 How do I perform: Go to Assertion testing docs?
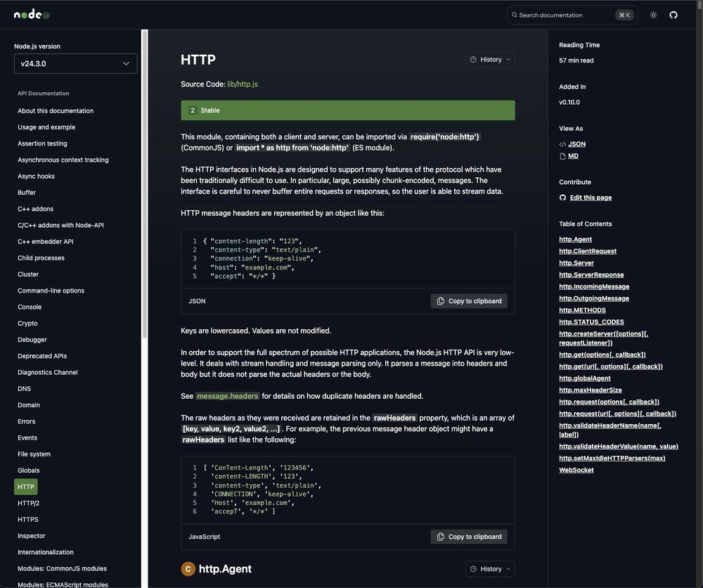tap(42, 143)
